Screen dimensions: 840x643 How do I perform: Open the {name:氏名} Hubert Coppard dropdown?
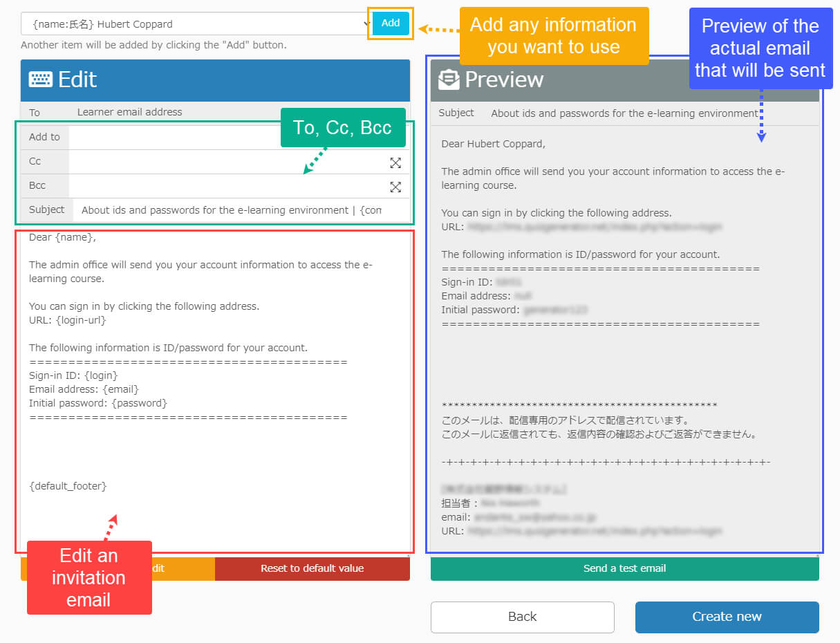(x=196, y=24)
